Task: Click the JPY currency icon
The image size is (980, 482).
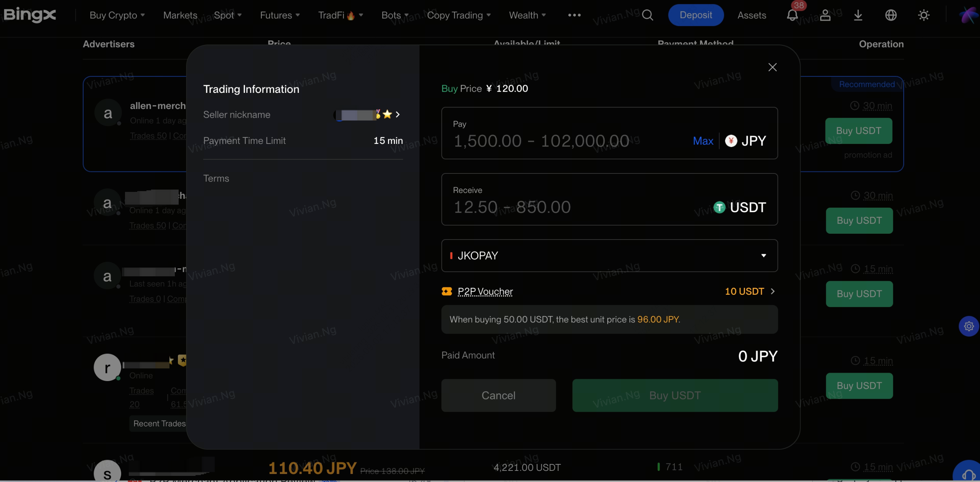Action: pos(731,141)
